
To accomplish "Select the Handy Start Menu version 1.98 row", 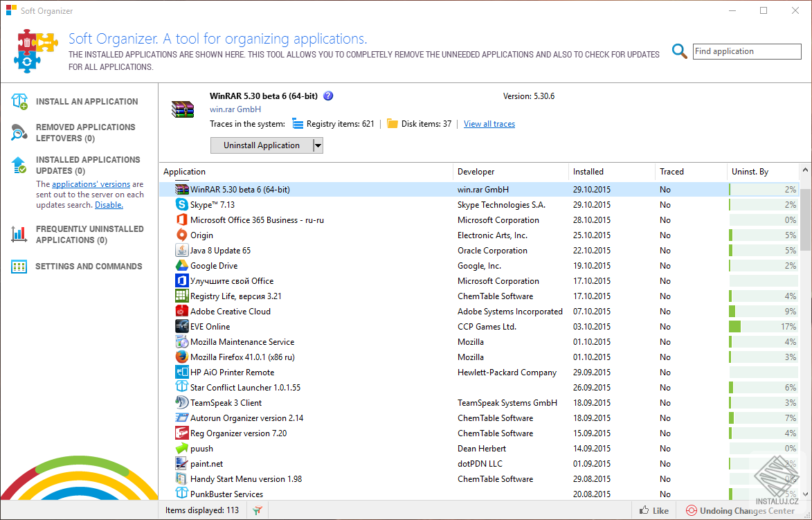I will pyautogui.click(x=479, y=479).
